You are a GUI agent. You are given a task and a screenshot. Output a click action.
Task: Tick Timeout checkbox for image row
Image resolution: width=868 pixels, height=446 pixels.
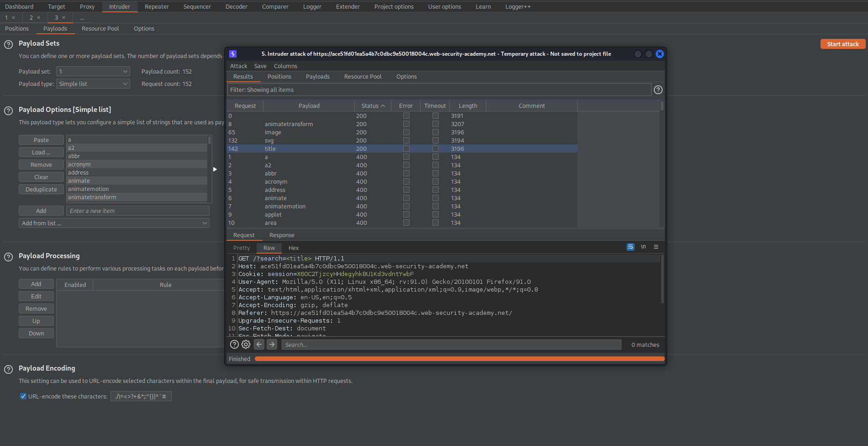[x=436, y=133]
